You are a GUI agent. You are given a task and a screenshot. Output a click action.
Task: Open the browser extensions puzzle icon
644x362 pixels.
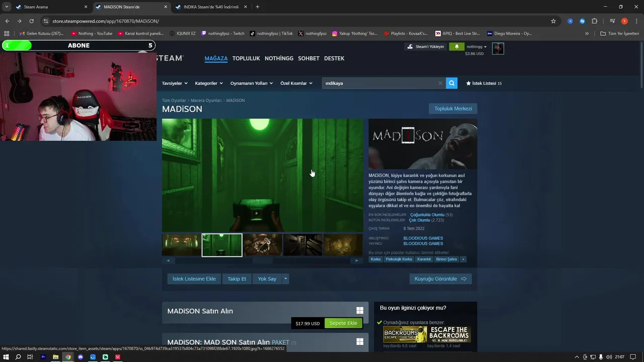594,21
